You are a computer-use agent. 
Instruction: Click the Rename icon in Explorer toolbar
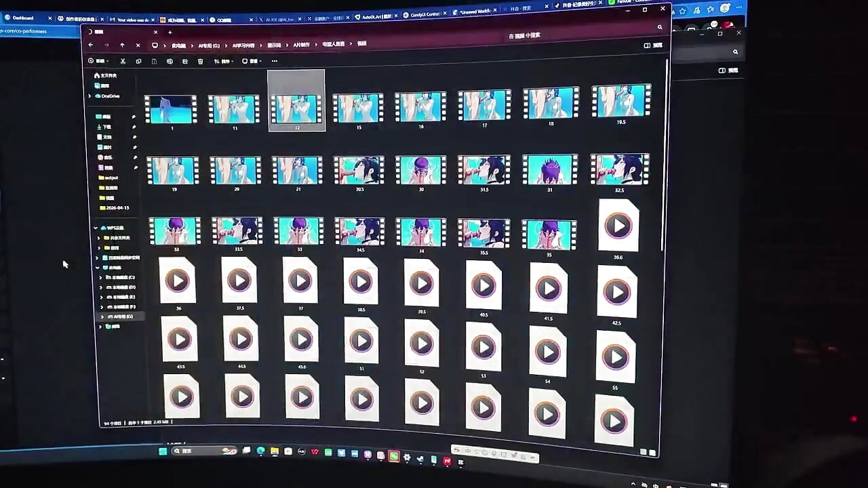coord(170,61)
